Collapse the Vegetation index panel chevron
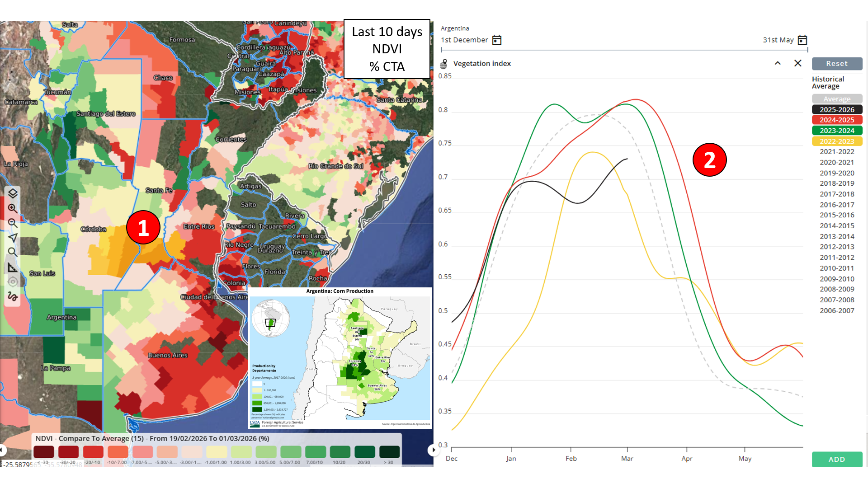This screenshot has height=488, width=868. [x=778, y=63]
